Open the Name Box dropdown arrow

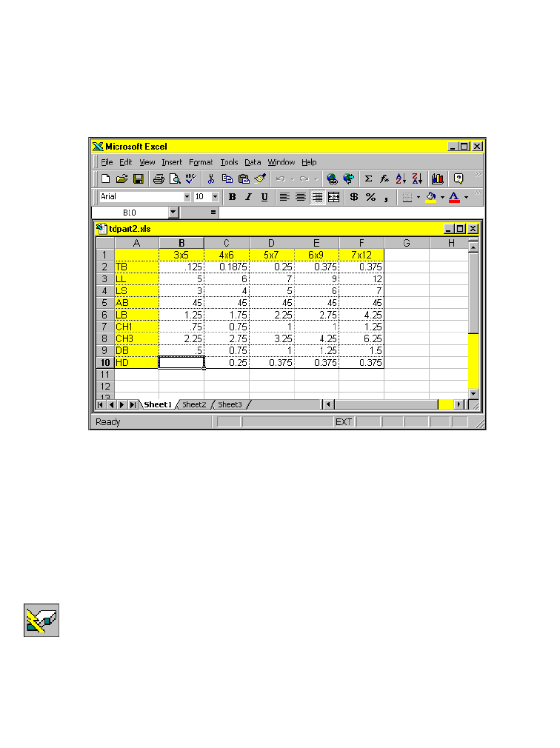[173, 213]
